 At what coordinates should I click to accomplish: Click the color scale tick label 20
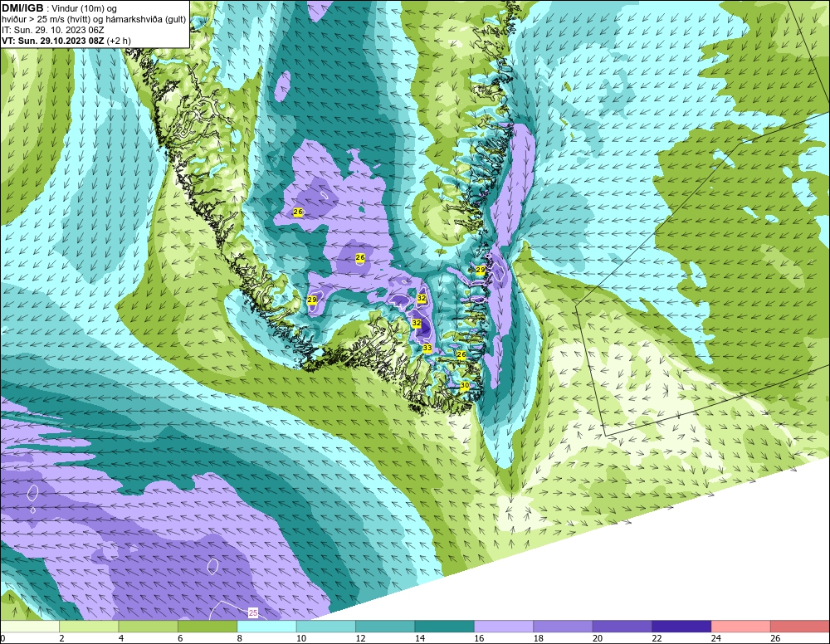point(598,638)
